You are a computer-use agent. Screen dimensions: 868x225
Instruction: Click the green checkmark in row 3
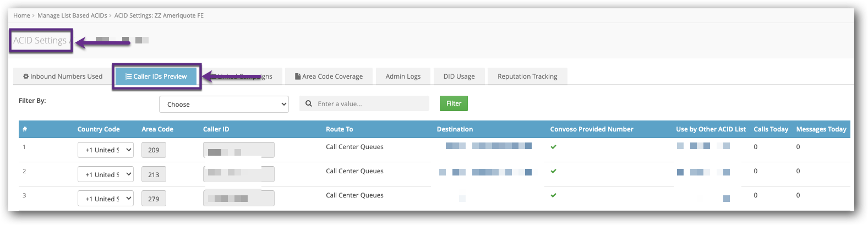point(553,195)
